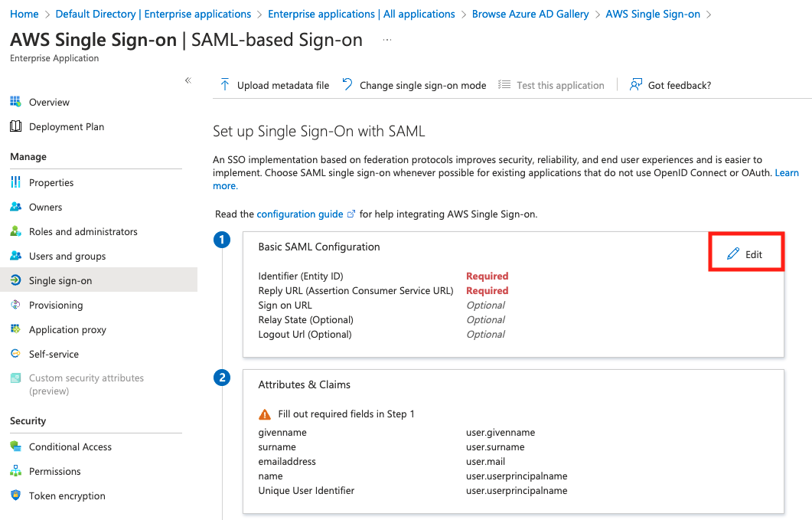Select Users and groups in sidebar

67,256
